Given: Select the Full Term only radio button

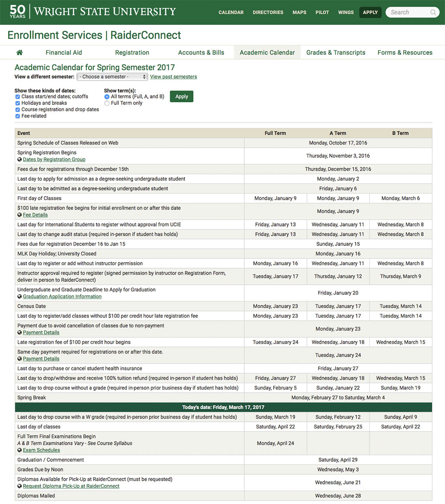Looking at the screenshot, I should click(107, 103).
